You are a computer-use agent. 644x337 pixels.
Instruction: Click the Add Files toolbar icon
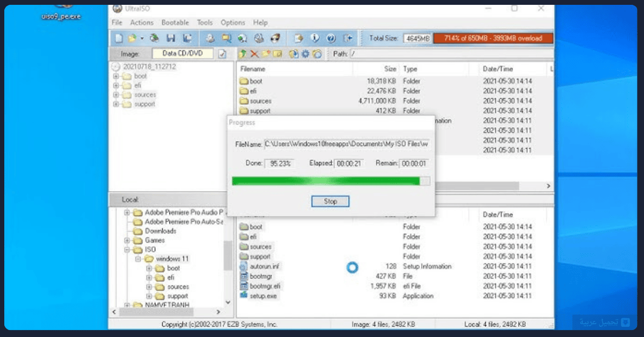point(299,38)
